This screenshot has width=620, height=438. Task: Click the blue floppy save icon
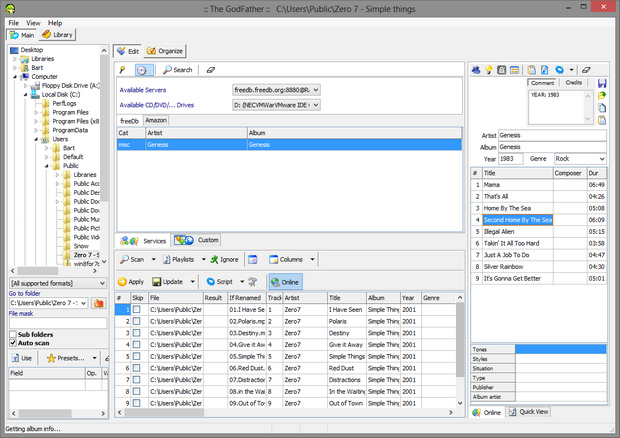click(x=602, y=83)
